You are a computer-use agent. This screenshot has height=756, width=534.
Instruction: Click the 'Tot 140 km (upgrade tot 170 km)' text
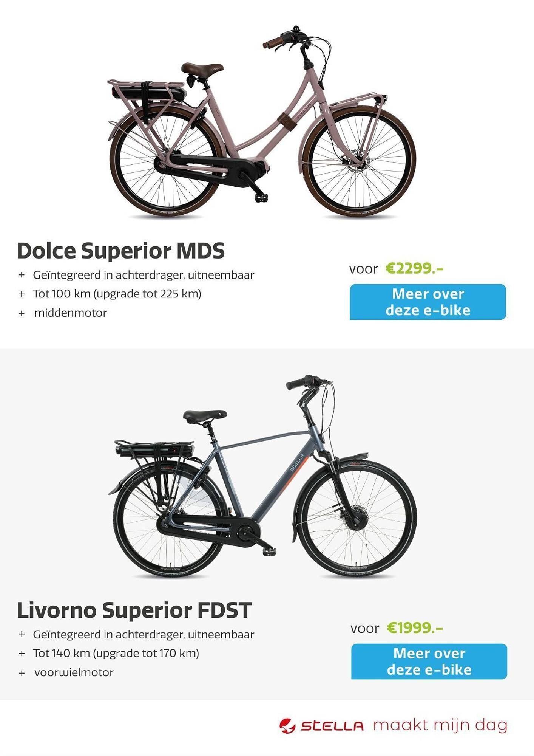pos(116,653)
